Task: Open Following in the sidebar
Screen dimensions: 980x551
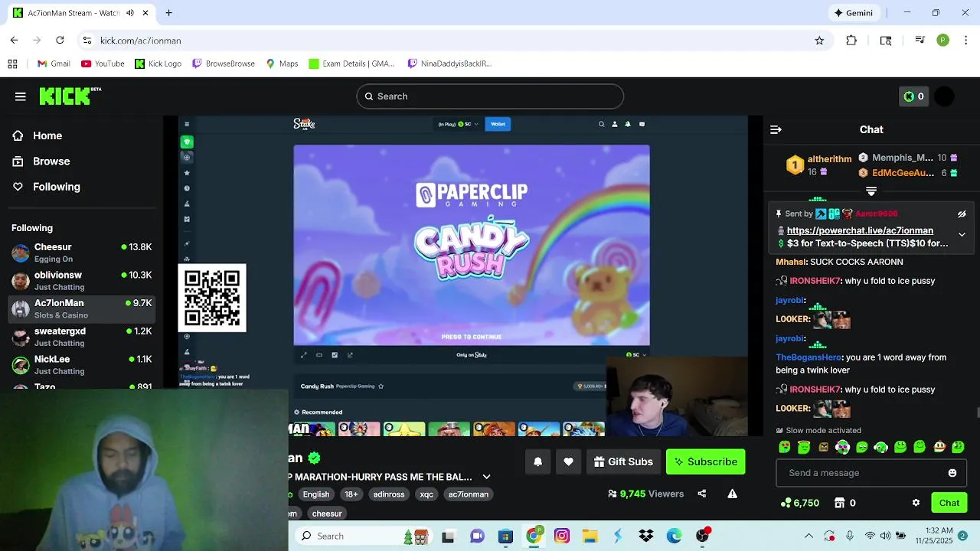Action: (56, 187)
